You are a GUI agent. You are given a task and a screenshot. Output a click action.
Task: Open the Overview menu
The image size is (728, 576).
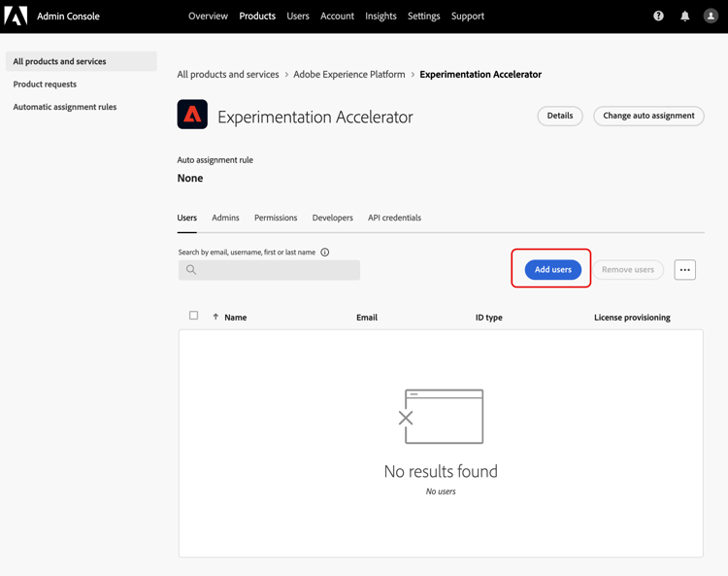click(208, 17)
